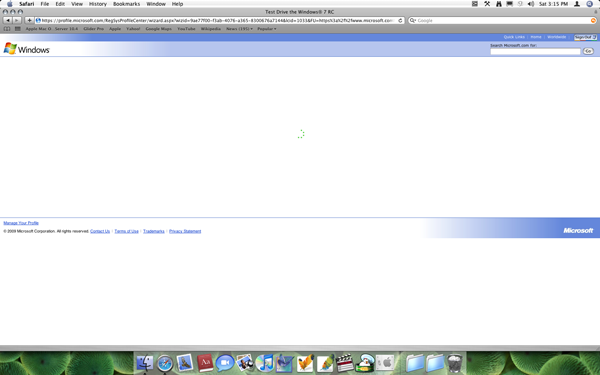Click the Google search magnifier icon
Screen dimensions: 600x375
click(412, 20)
